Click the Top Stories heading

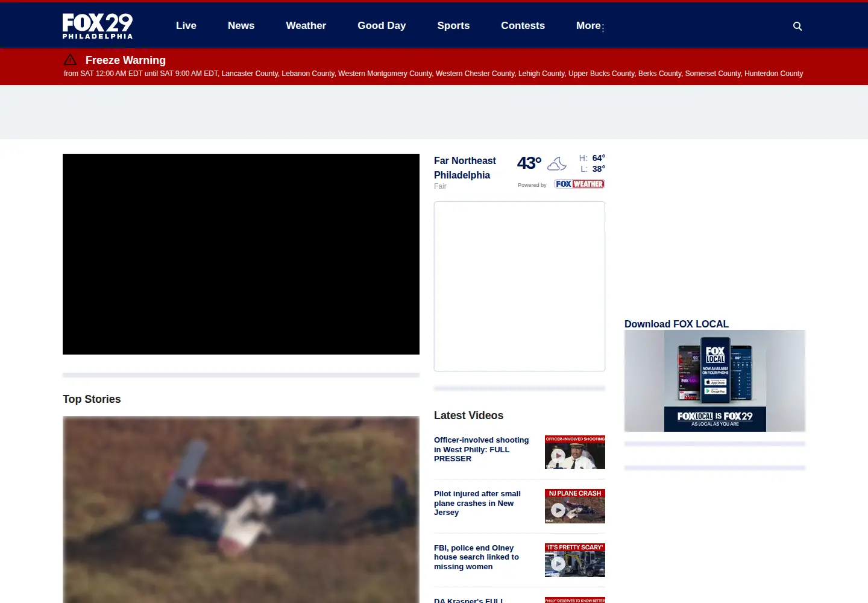click(92, 399)
